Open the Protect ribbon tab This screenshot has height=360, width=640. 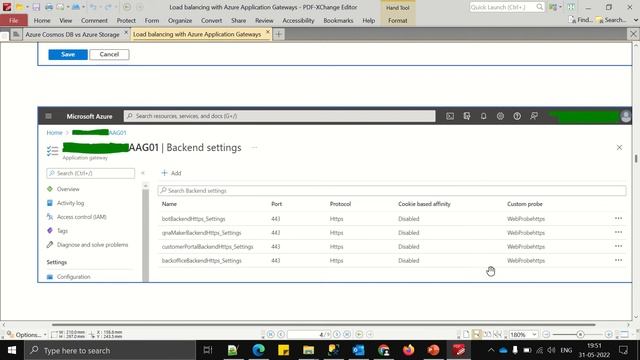coord(126,20)
